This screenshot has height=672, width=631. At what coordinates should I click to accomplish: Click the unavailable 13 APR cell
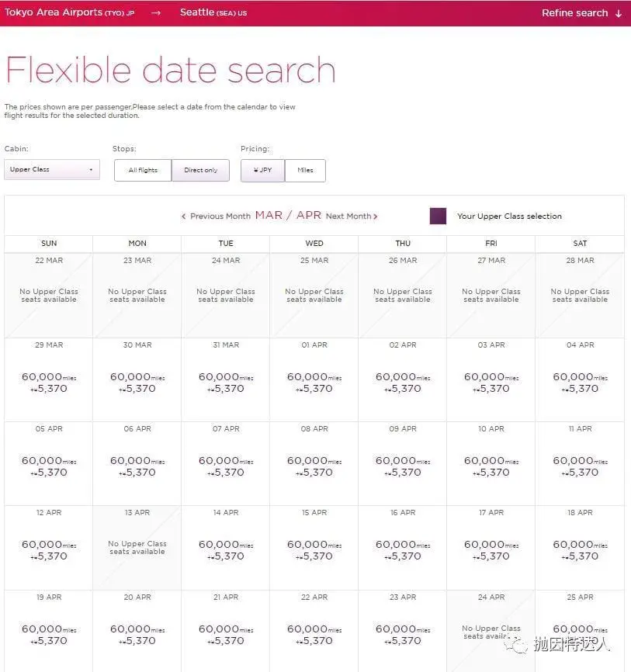[x=137, y=548]
